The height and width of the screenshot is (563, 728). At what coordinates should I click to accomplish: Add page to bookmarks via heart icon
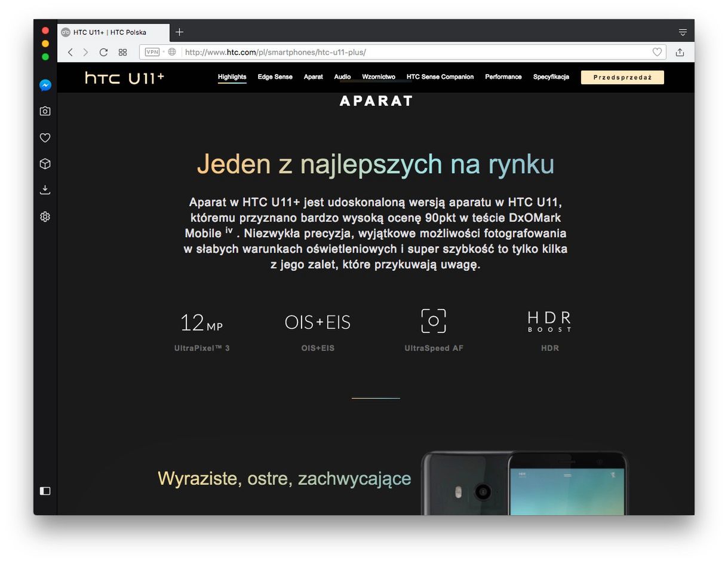coord(657,52)
